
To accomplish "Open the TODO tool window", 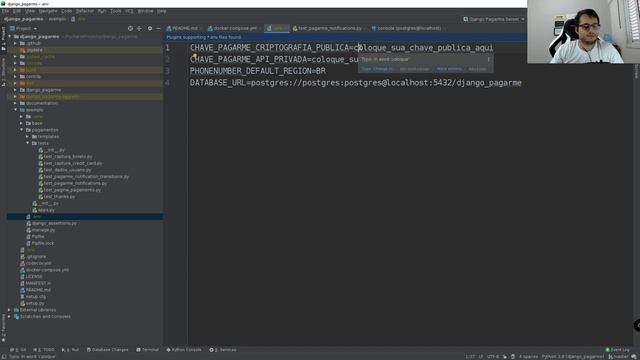I will coord(44,350).
